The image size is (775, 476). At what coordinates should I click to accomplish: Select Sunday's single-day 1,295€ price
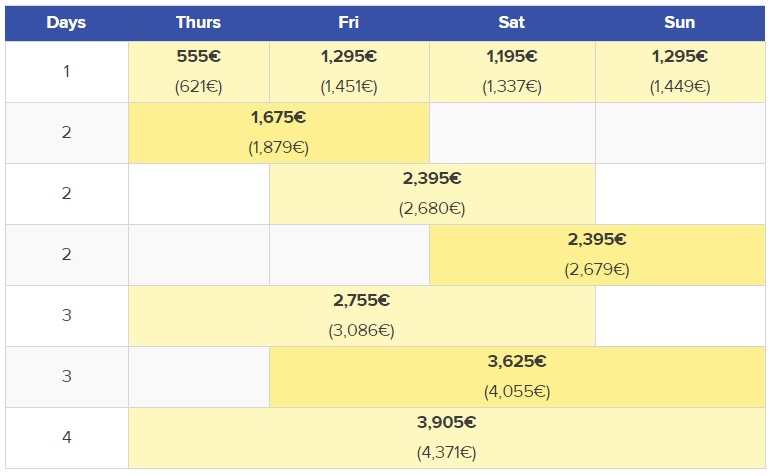679,57
